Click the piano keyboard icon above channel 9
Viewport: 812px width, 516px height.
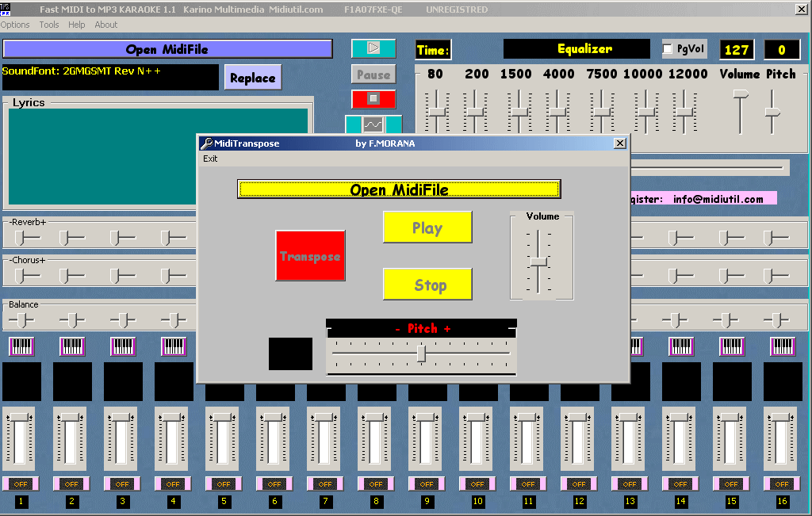tap(426, 345)
